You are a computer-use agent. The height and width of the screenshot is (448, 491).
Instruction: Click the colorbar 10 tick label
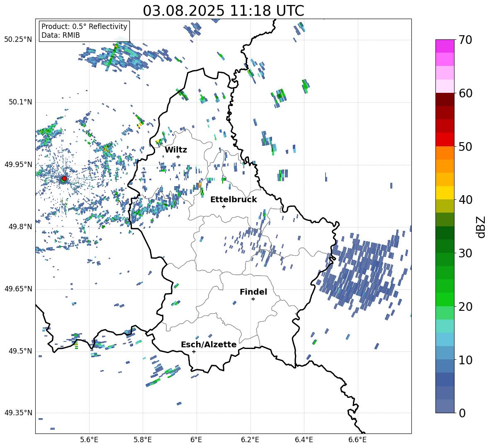(465, 360)
